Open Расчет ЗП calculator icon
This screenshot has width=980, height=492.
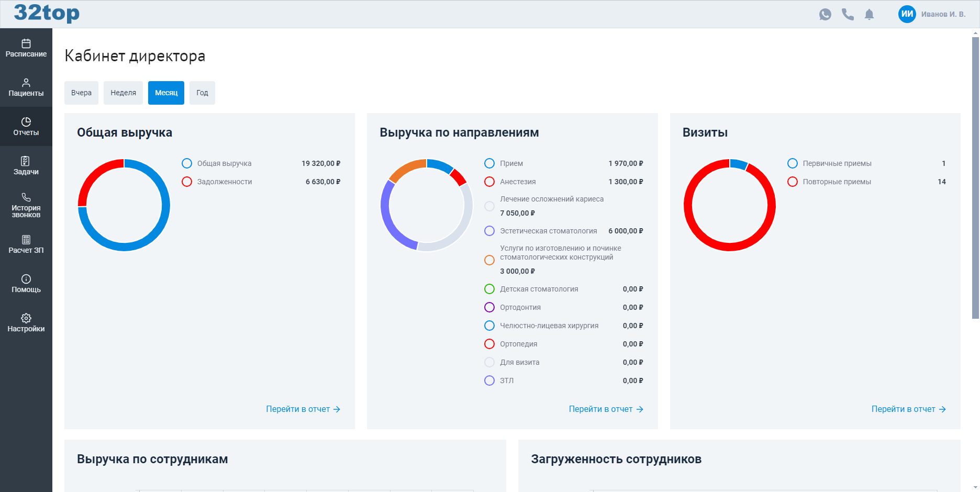[26, 240]
